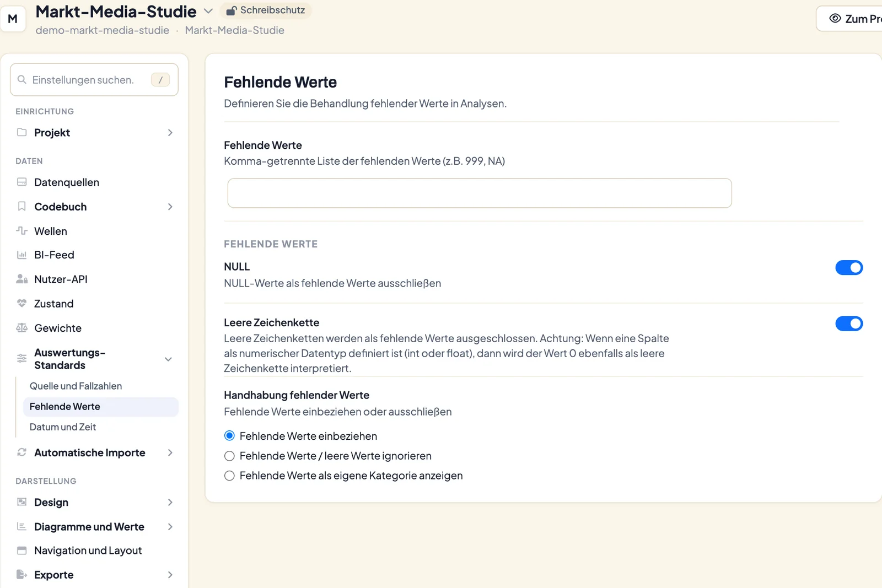
Task: Click the Gewichte balance scale icon
Action: 22,328
